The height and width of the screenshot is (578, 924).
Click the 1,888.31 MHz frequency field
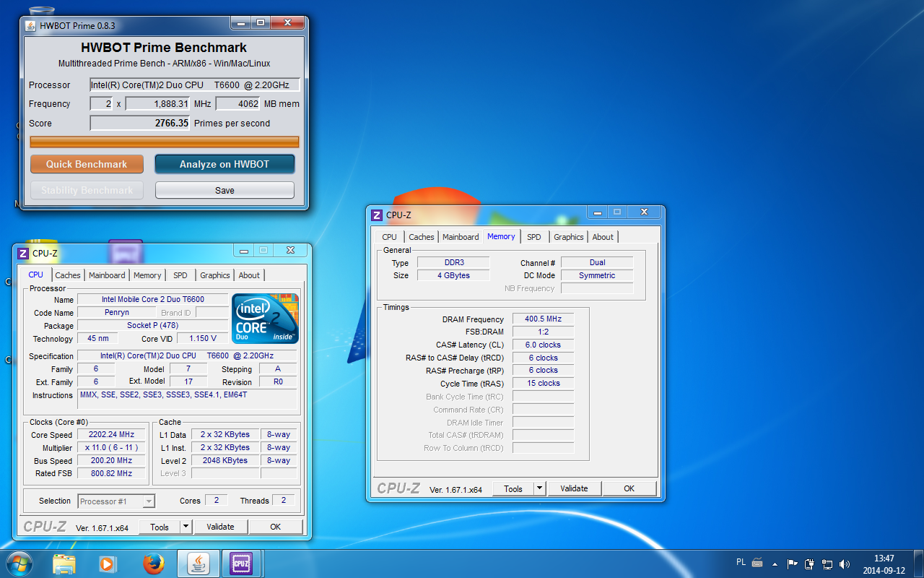(158, 103)
